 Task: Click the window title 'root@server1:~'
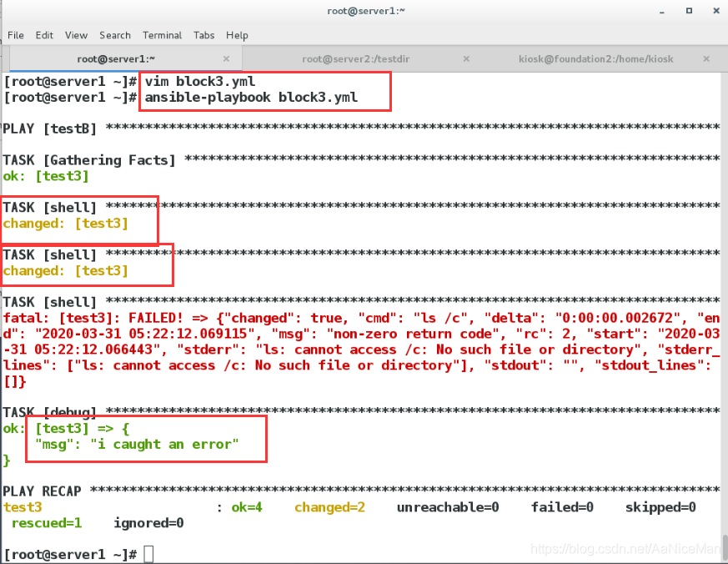pos(366,11)
